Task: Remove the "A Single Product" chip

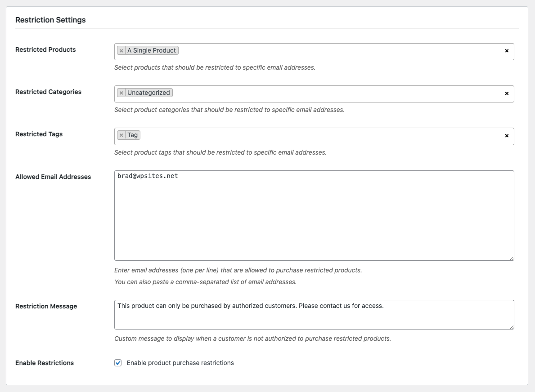Action: (x=121, y=51)
